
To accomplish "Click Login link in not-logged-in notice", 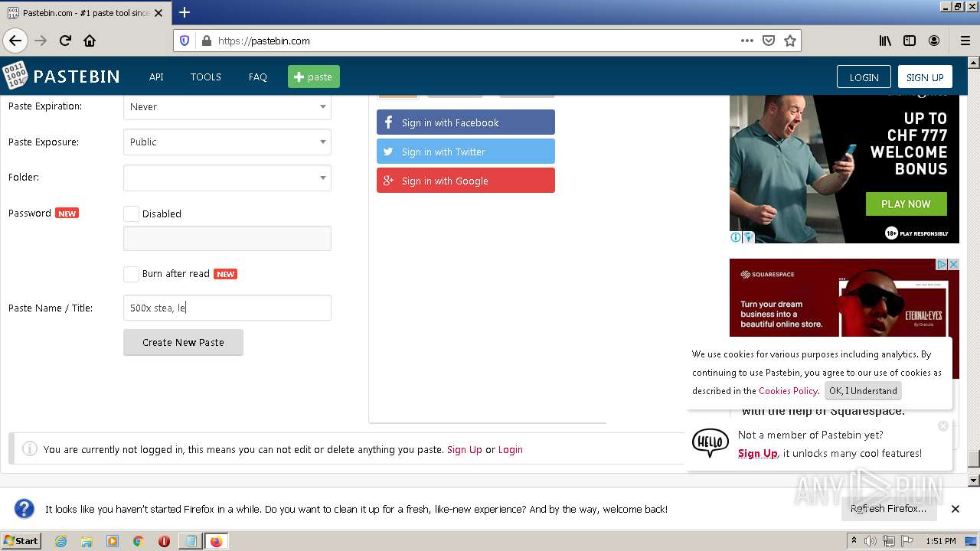I will pos(511,449).
